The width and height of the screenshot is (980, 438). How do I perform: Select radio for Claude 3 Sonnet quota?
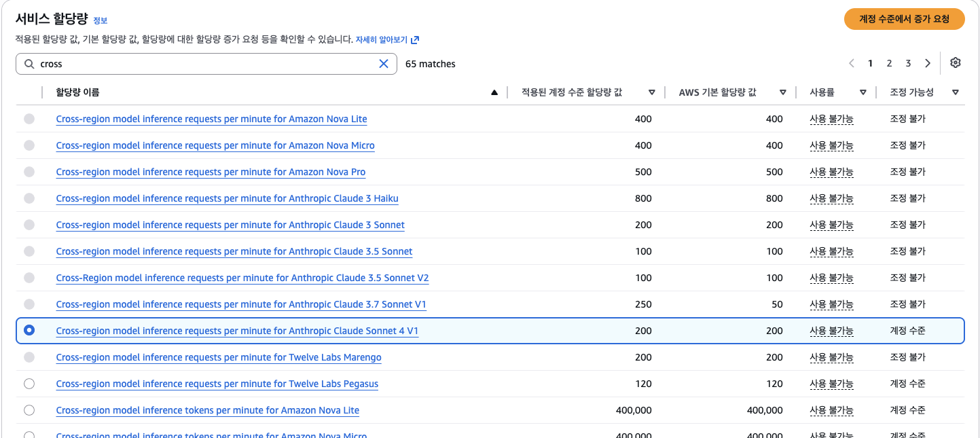pyautogui.click(x=29, y=225)
